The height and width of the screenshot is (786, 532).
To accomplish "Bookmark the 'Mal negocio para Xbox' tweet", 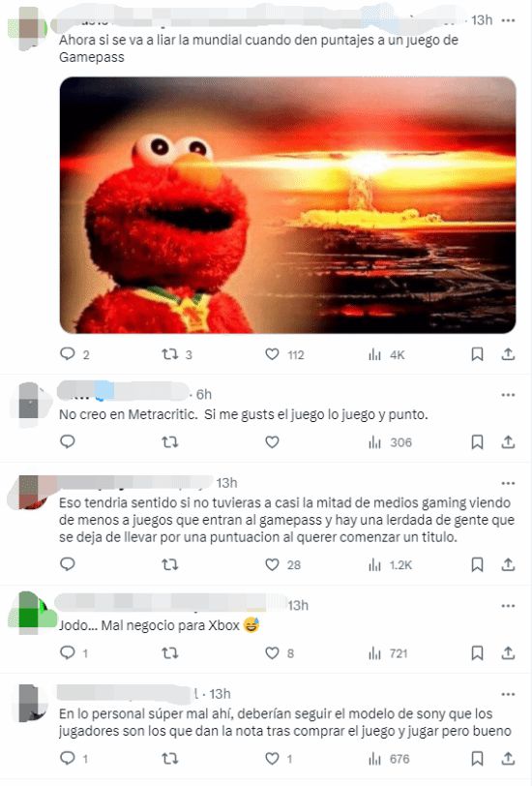I will point(477,653).
